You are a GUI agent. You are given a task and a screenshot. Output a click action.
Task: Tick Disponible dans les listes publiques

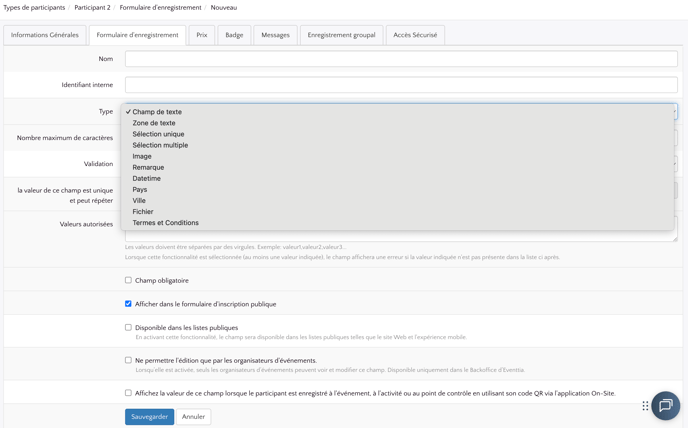coord(128,327)
